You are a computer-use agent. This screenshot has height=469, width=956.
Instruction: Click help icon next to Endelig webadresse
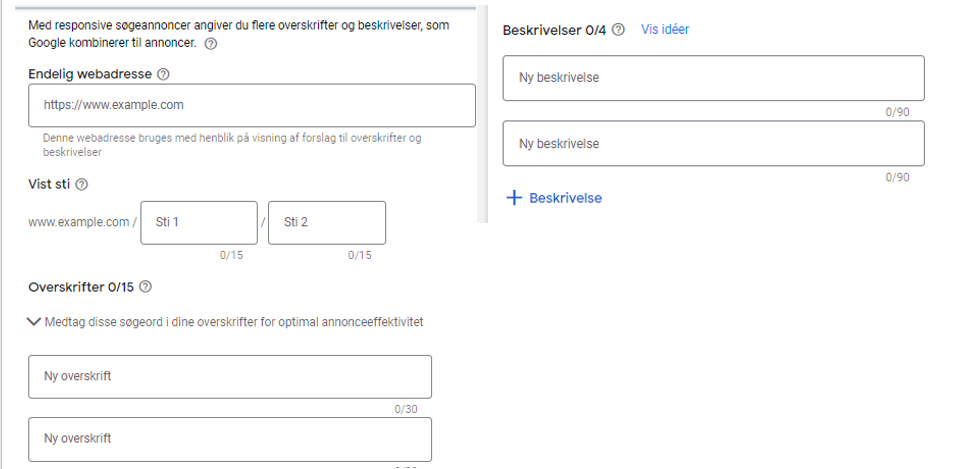click(x=163, y=74)
